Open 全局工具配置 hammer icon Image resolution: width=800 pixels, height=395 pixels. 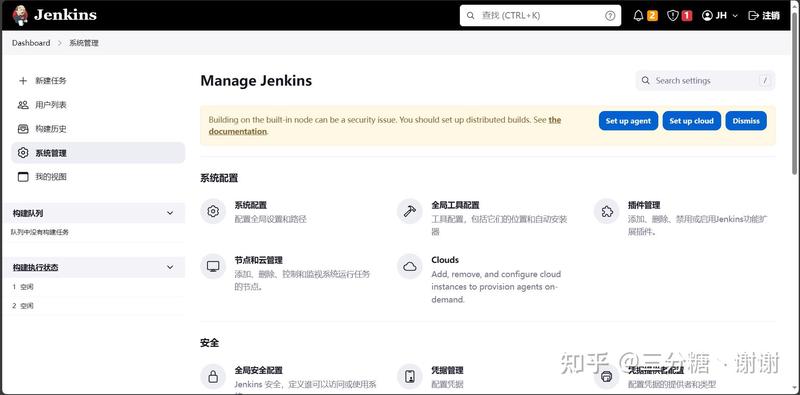point(410,211)
